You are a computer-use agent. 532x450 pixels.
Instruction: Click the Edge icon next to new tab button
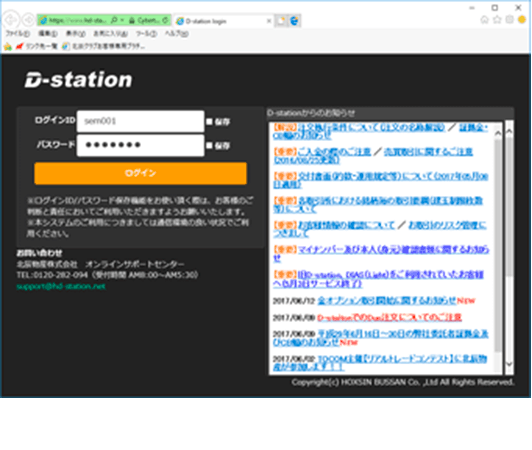[294, 21]
